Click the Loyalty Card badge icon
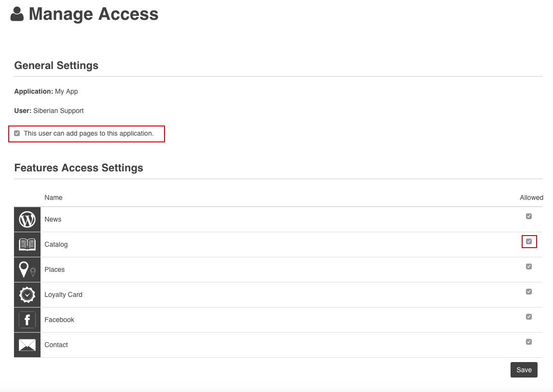The height and width of the screenshot is (392, 553). click(27, 295)
